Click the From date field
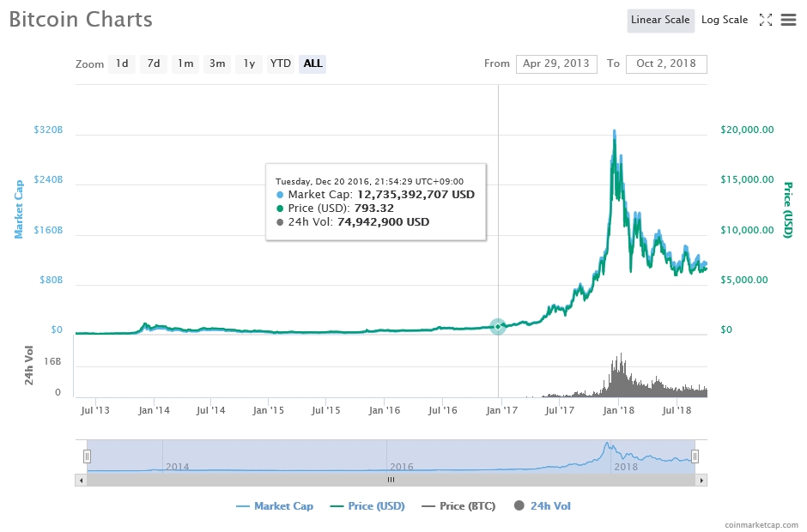Viewport: 807px width, 532px height. (556, 63)
